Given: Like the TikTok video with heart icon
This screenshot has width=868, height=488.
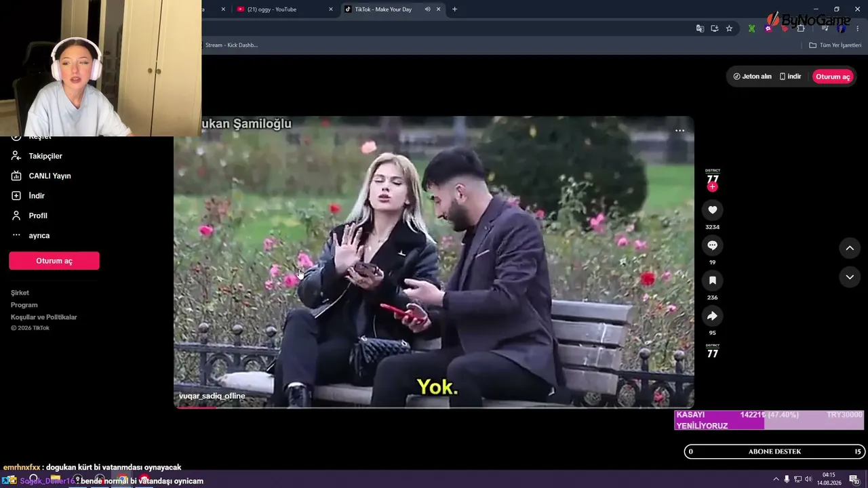Looking at the screenshot, I should (712, 210).
